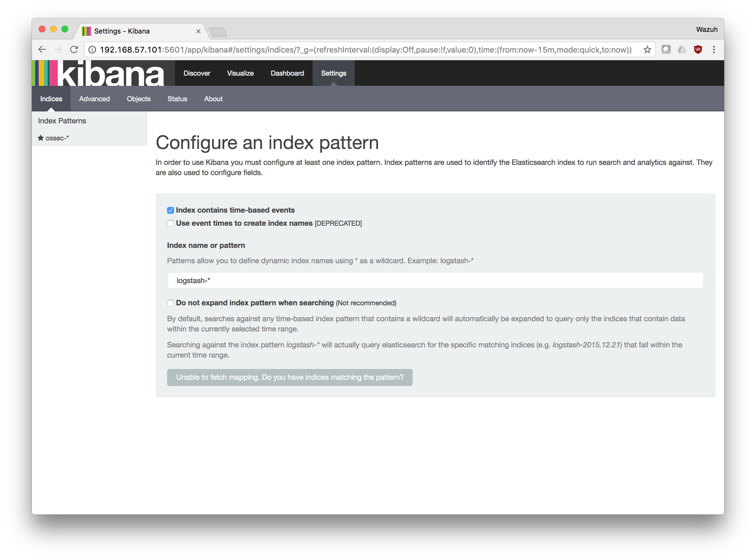The height and width of the screenshot is (560, 756).
Task: Click the Index Patterns sidebar heading
Action: [62, 121]
